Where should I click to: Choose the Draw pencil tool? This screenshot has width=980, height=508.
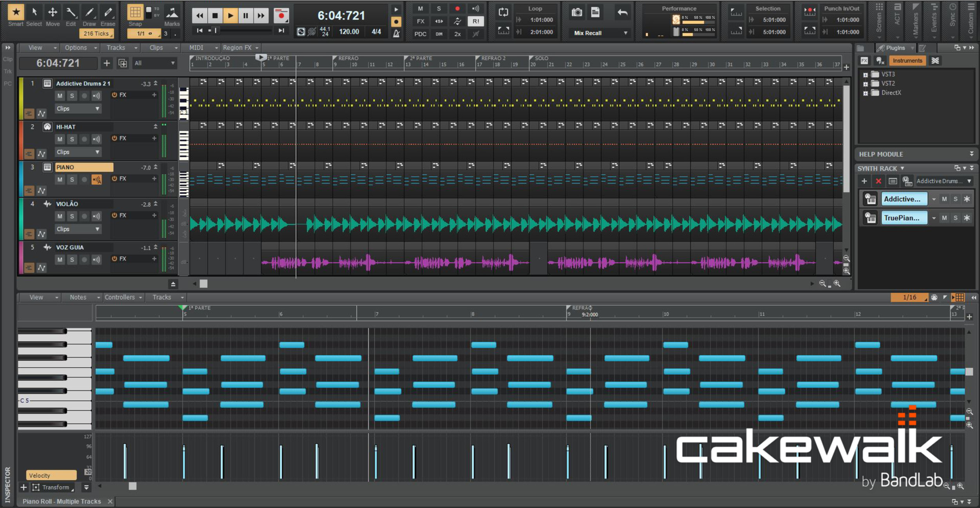(89, 12)
